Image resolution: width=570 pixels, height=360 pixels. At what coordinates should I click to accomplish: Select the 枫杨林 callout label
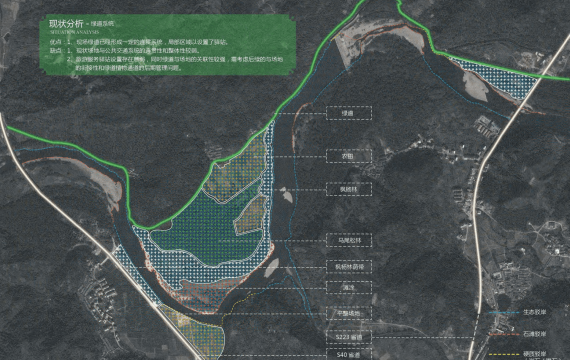tap(349, 189)
